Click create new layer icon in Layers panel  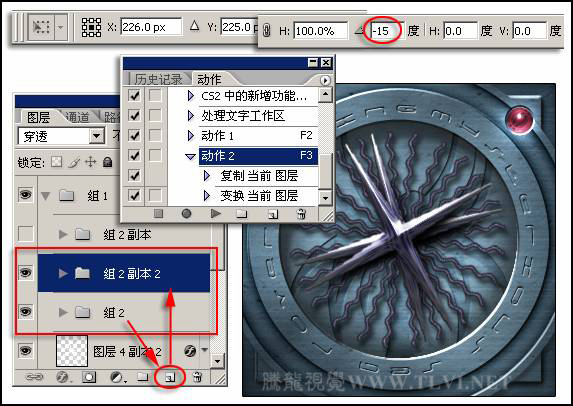[x=170, y=377]
